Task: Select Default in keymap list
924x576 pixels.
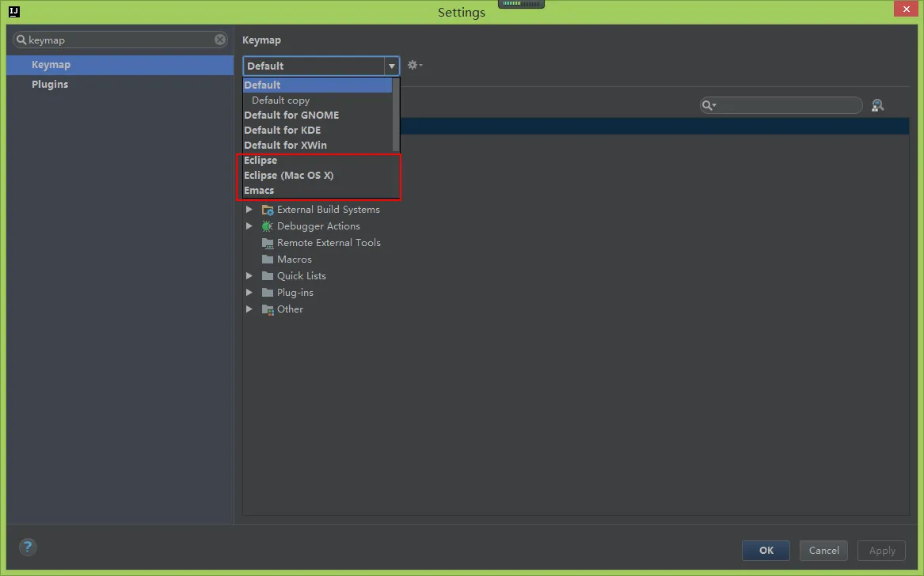Action: click(318, 85)
